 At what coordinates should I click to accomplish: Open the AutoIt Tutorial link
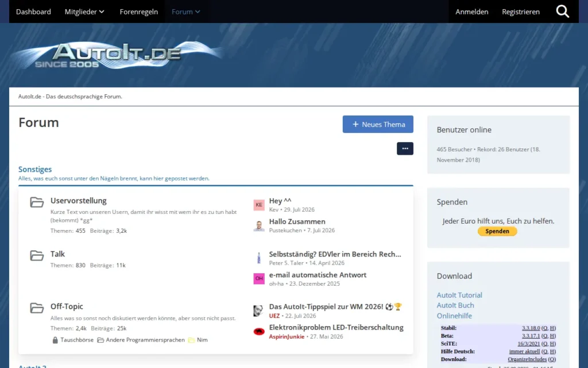[459, 295]
